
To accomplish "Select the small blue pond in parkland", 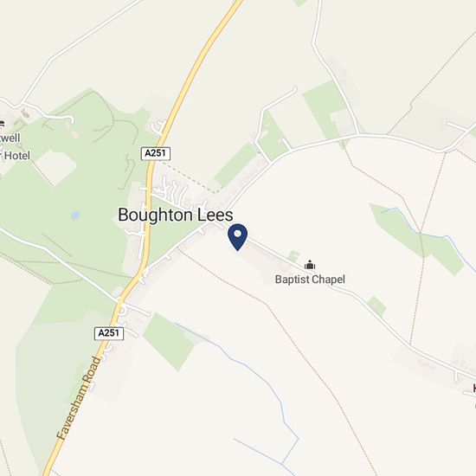I will click(75, 215).
